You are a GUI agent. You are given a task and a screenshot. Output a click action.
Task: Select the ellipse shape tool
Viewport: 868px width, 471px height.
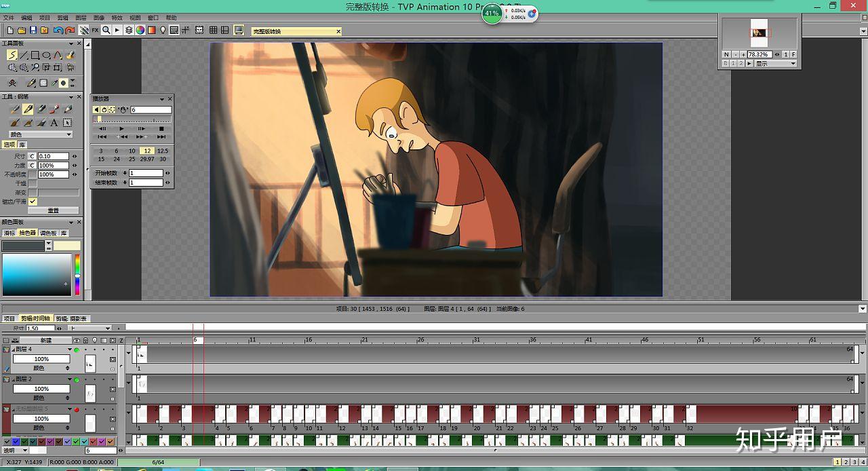(47, 55)
